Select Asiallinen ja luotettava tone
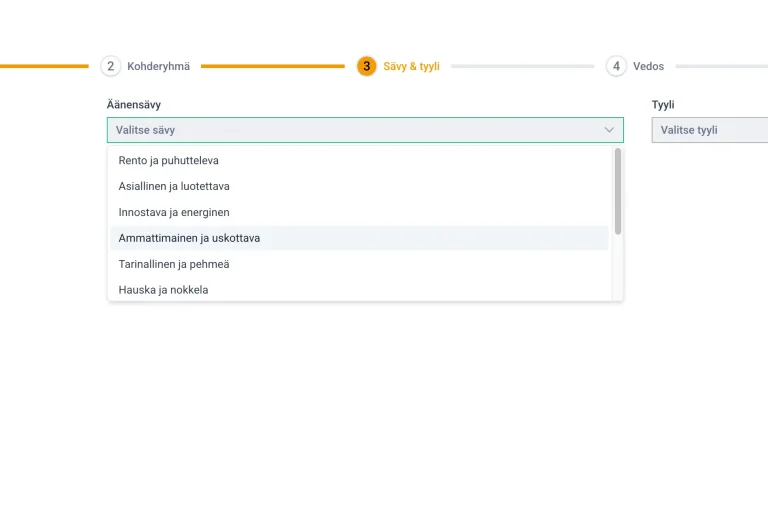768x512 pixels. click(174, 186)
